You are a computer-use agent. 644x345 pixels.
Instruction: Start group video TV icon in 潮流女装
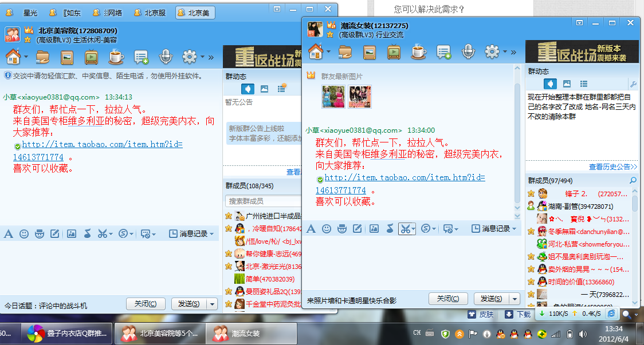pos(394,52)
